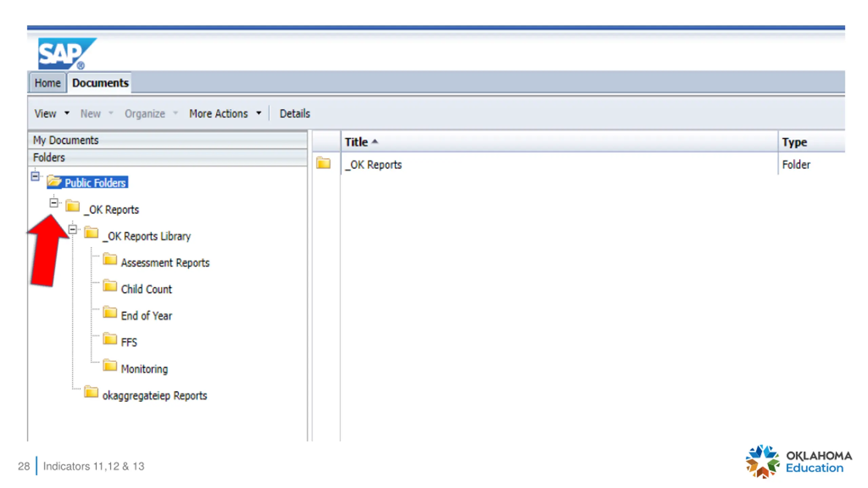
Task: Click the Title ascending sort arrow
Action: click(x=375, y=141)
